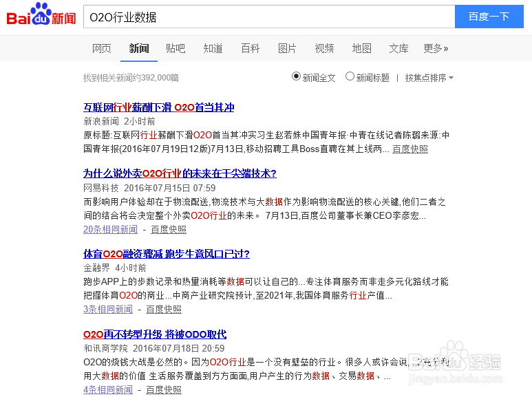This screenshot has width=532, height=397.
Task: Open 百度快照 for the 网易科技 result
Action: point(169,229)
